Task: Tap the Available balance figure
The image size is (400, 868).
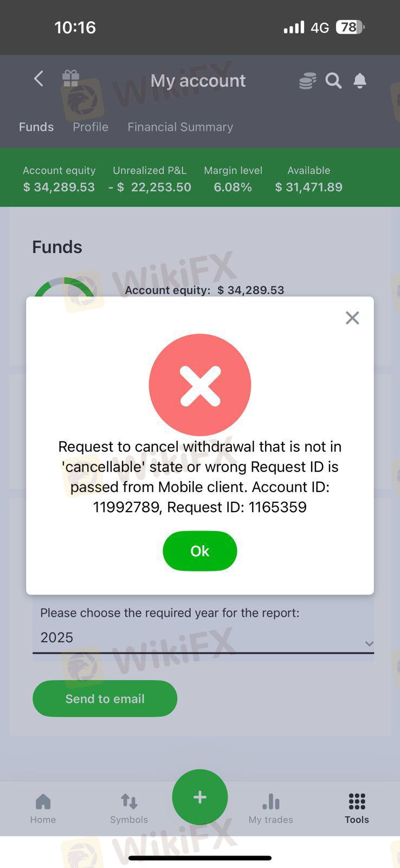Action: (x=309, y=187)
